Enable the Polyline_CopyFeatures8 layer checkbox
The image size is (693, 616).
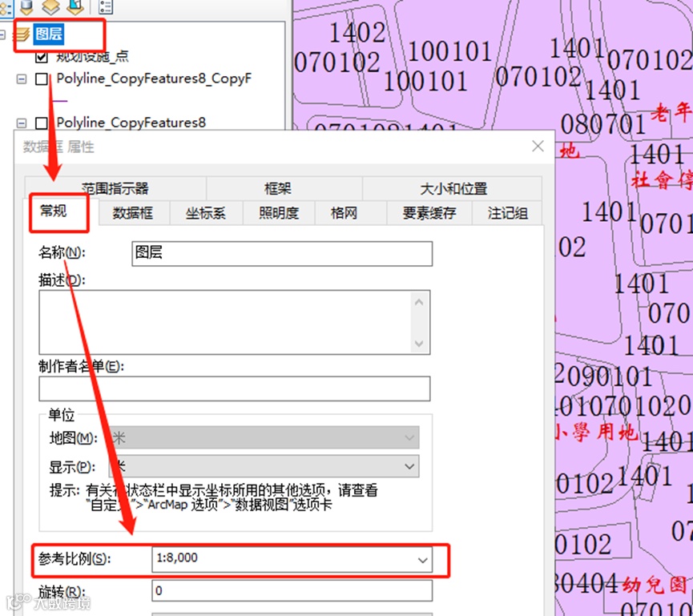click(x=42, y=123)
